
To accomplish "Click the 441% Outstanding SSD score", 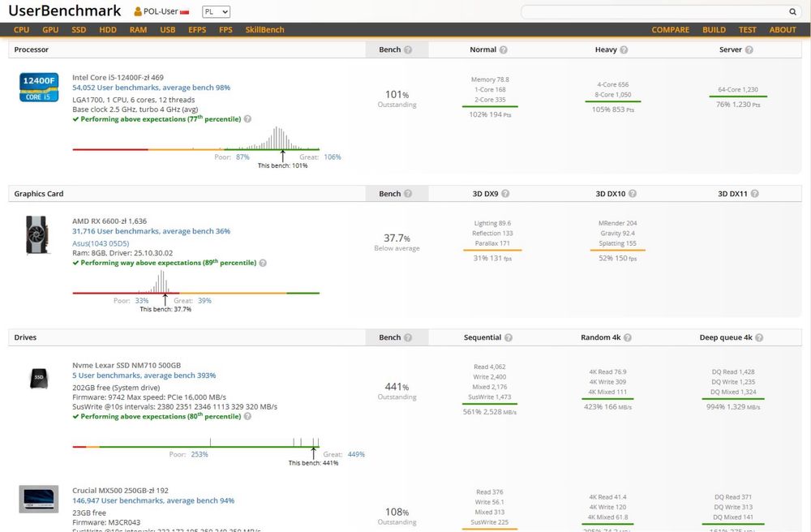I will click(x=397, y=391).
